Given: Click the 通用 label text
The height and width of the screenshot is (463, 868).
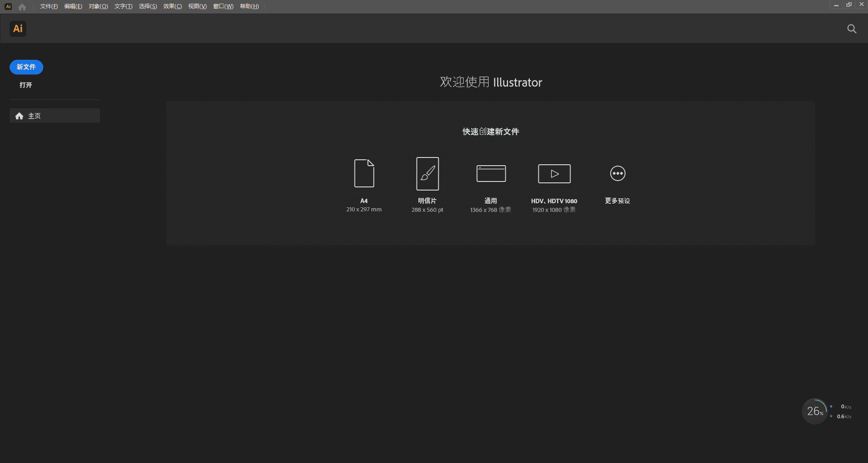Looking at the screenshot, I should [491, 201].
